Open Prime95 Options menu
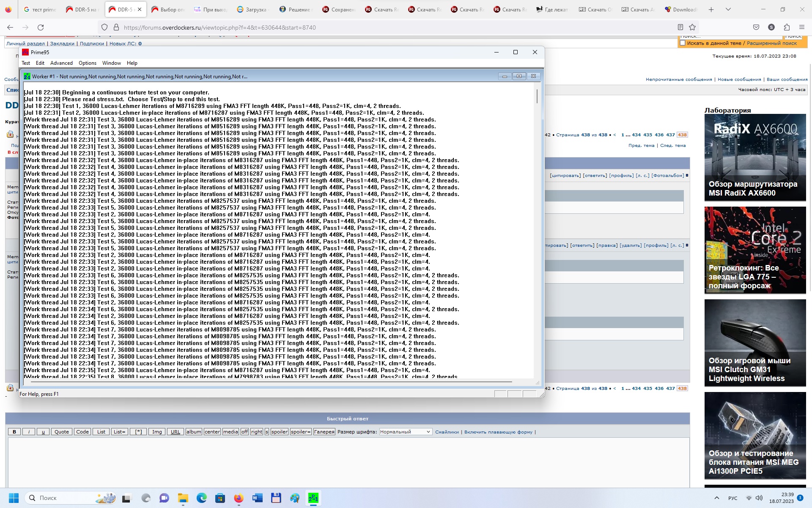The image size is (812, 508). (87, 63)
